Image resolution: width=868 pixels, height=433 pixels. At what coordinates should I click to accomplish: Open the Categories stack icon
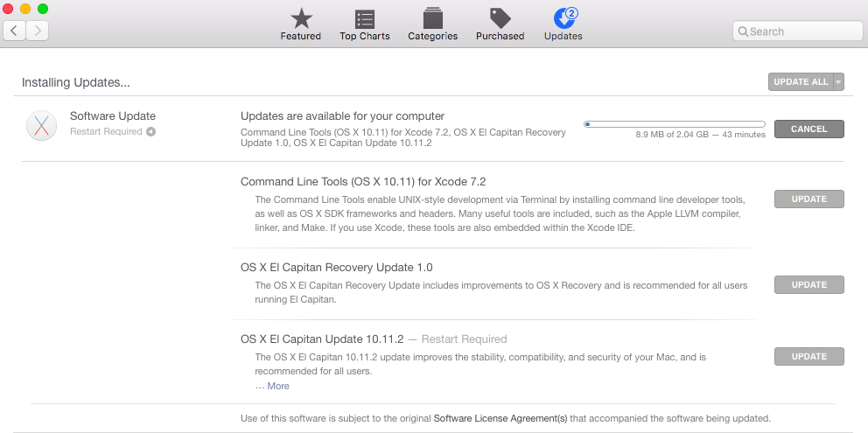coord(433,18)
